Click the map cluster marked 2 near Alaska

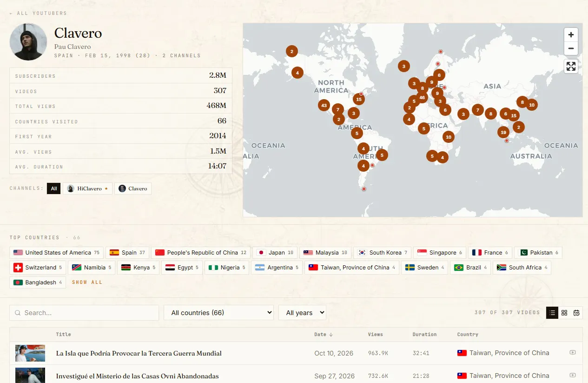(x=292, y=51)
